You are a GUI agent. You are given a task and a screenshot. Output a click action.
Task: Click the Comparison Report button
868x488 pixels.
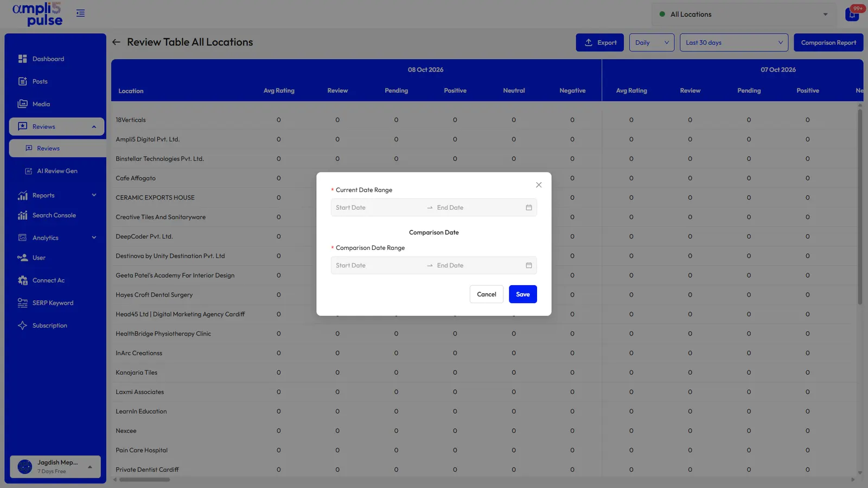[828, 42]
